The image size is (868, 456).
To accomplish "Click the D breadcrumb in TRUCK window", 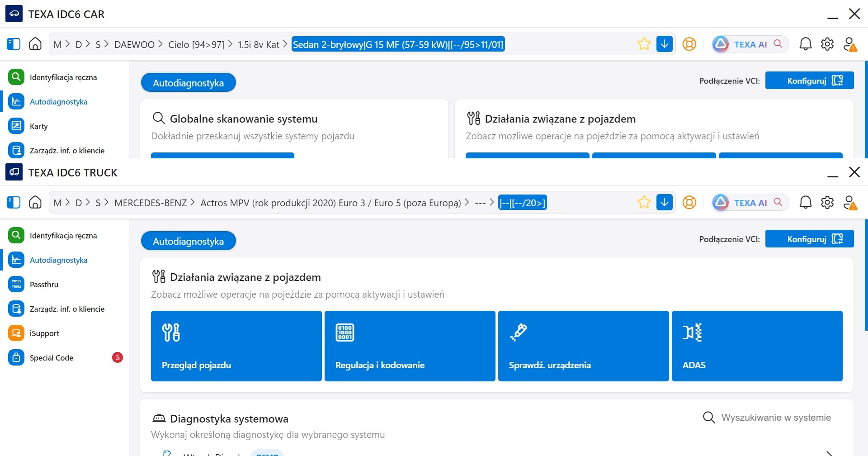I will [79, 203].
